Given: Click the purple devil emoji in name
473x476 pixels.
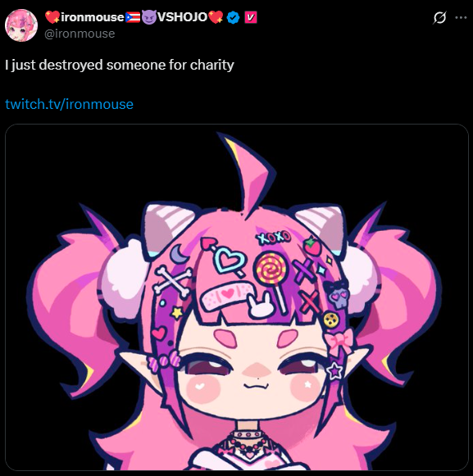Looking at the screenshot, I should (x=149, y=17).
